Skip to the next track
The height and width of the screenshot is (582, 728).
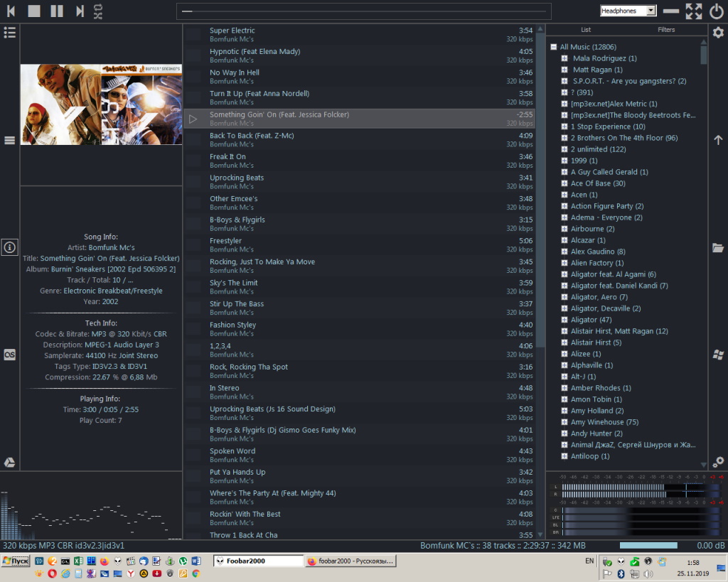point(80,11)
